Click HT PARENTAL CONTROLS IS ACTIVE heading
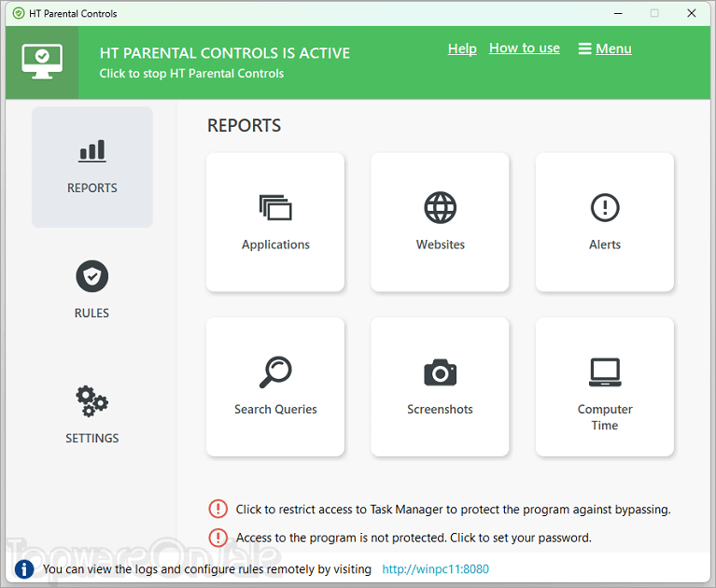The width and height of the screenshot is (716, 588). (x=225, y=53)
